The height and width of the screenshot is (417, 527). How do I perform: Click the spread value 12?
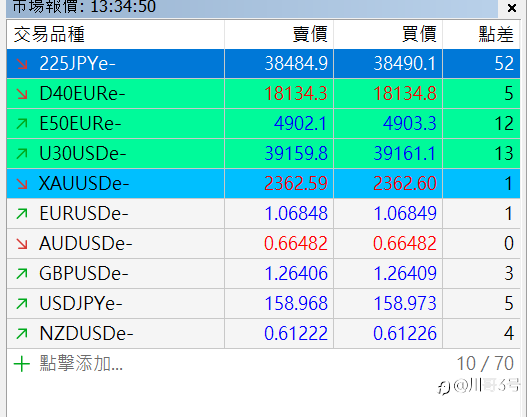tap(504, 124)
